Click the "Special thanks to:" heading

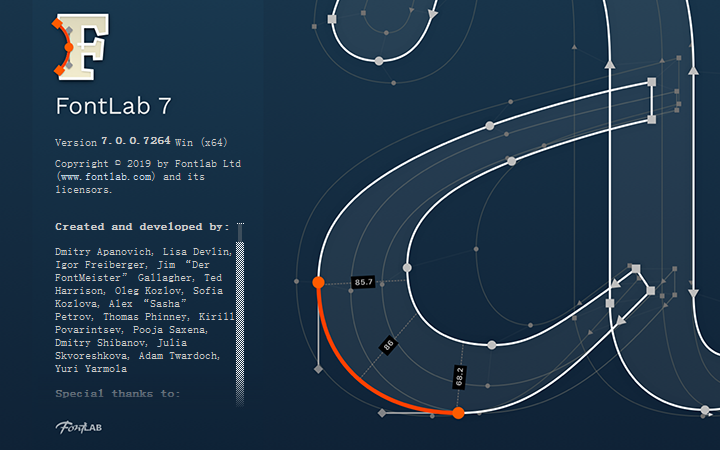[x=118, y=393]
